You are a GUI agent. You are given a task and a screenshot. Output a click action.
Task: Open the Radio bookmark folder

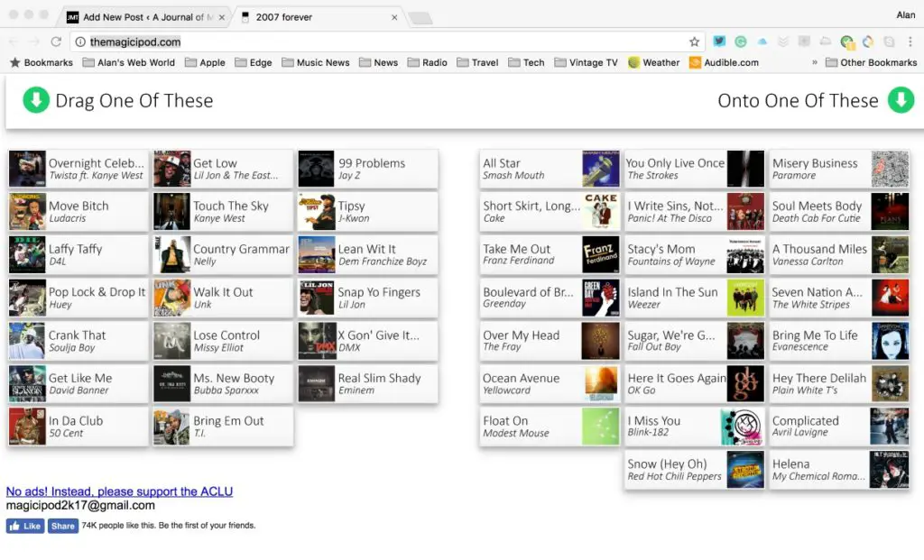[x=428, y=62]
